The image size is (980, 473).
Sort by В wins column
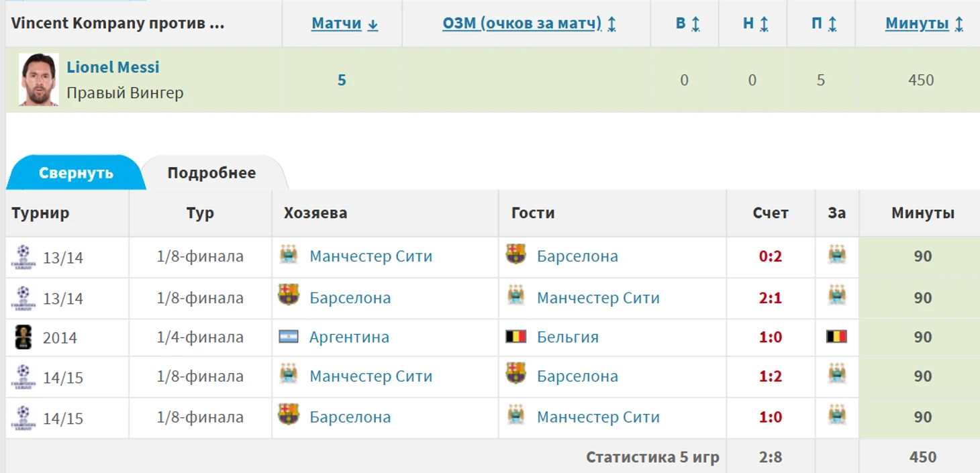[687, 23]
